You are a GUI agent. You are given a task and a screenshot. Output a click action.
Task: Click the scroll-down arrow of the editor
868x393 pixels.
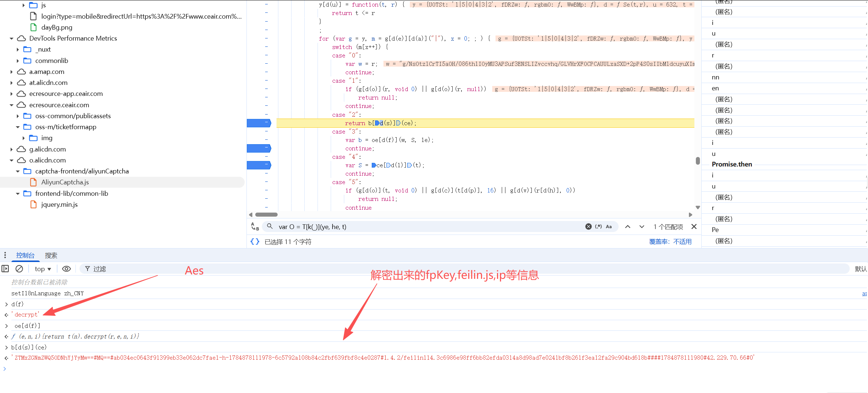tap(698, 207)
